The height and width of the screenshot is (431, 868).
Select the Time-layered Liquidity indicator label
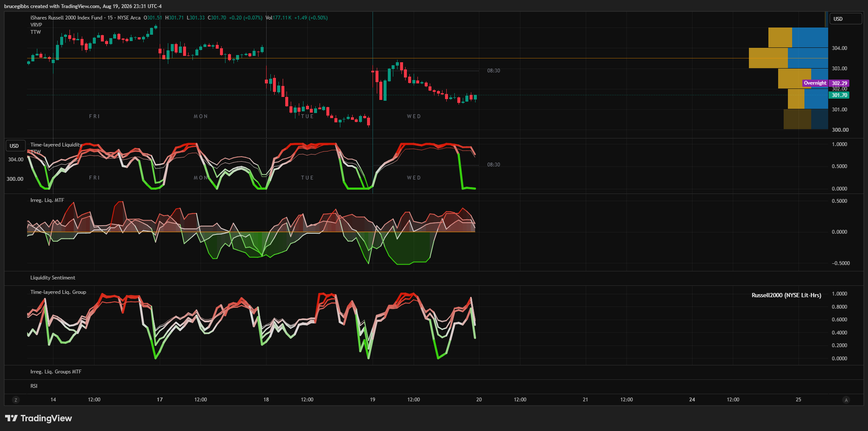(56, 145)
